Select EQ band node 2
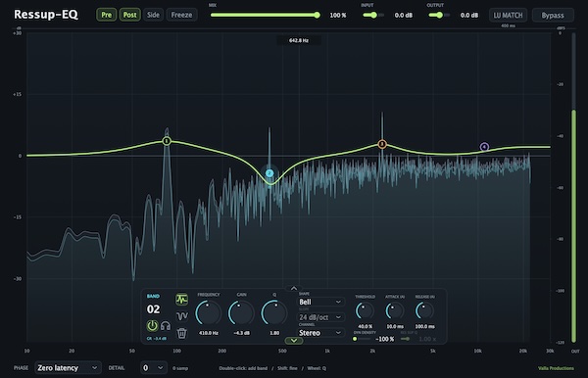Screen dimensions: 588x378 coord(269,173)
